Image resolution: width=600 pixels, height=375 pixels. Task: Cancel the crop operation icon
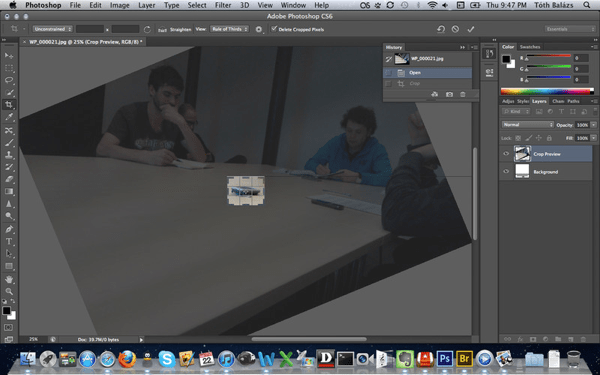pyautogui.click(x=455, y=29)
